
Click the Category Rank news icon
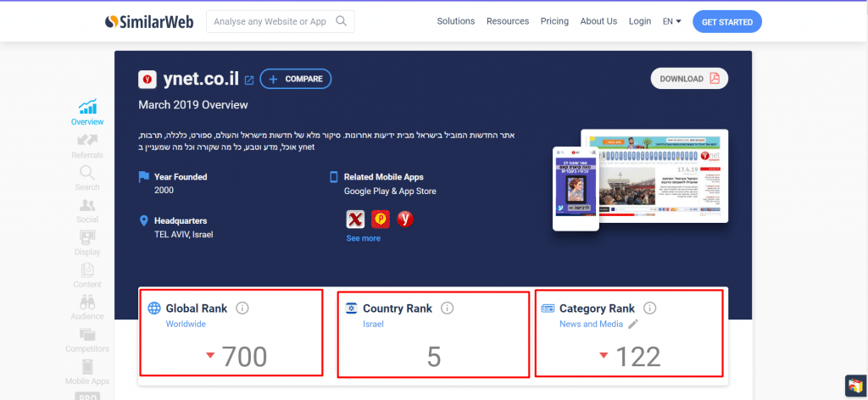548,308
